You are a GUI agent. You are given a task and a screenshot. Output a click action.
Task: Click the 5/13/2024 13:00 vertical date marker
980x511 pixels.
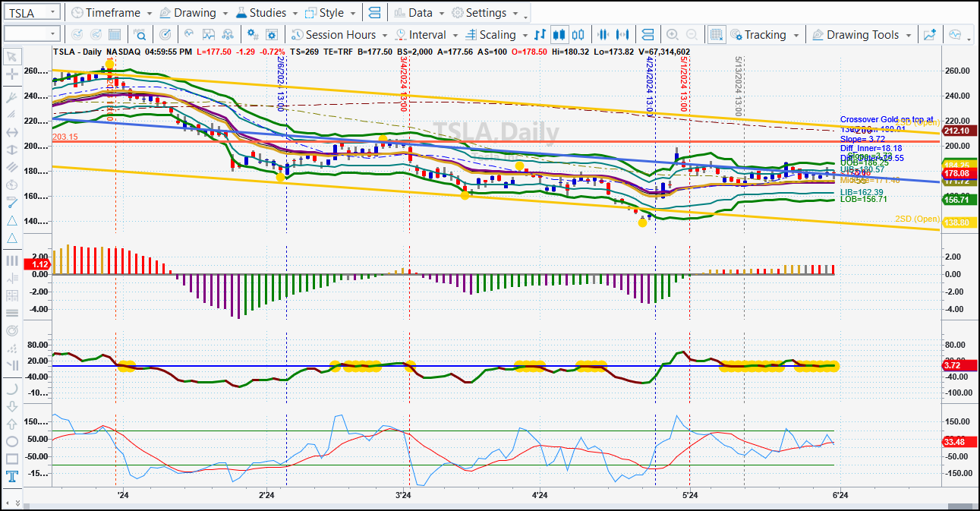coord(738,87)
